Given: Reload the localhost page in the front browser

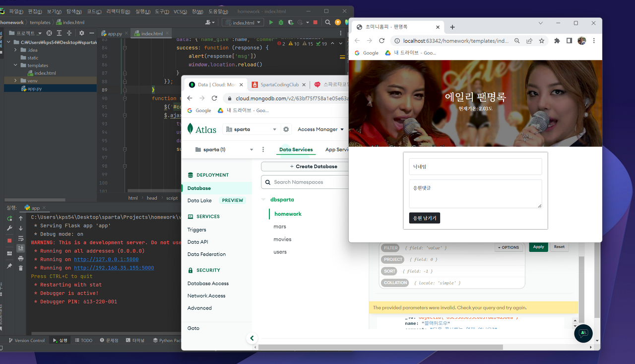Looking at the screenshot, I should (x=382, y=41).
